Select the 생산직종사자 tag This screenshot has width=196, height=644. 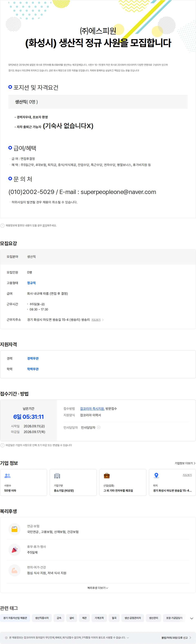pyautogui.click(x=42, y=618)
